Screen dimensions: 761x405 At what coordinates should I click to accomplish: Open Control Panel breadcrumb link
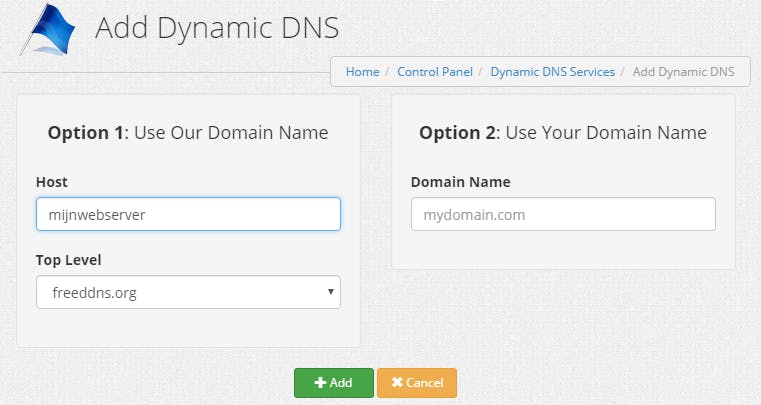(x=435, y=72)
